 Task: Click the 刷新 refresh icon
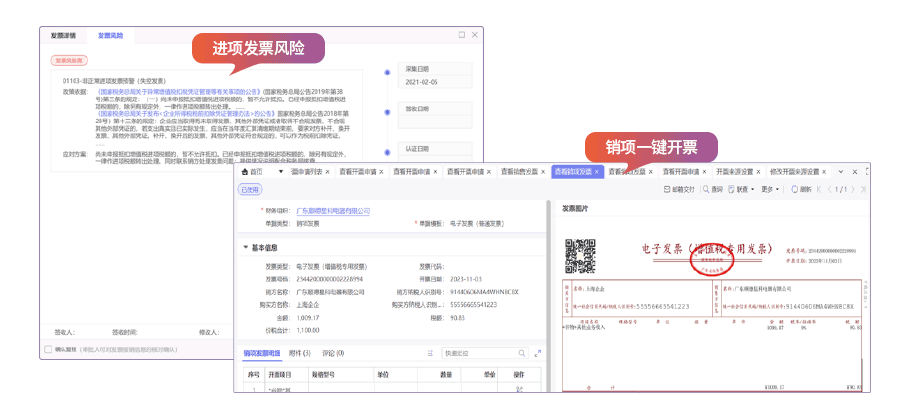803,189
